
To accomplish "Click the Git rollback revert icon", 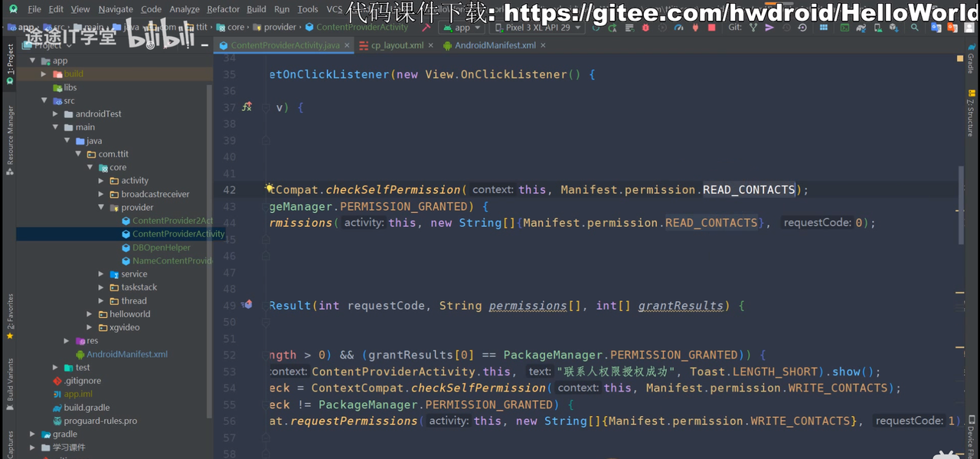I will [x=802, y=28].
